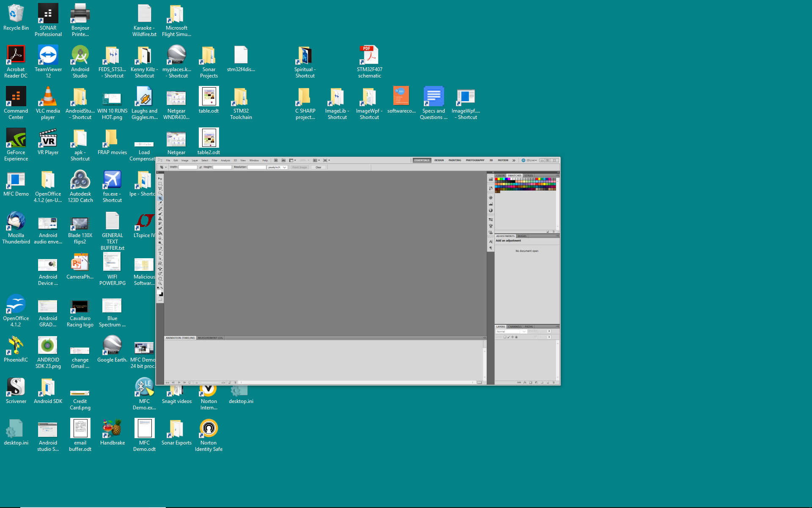Select the Eyedropper tool
812x508 pixels.
[160, 203]
